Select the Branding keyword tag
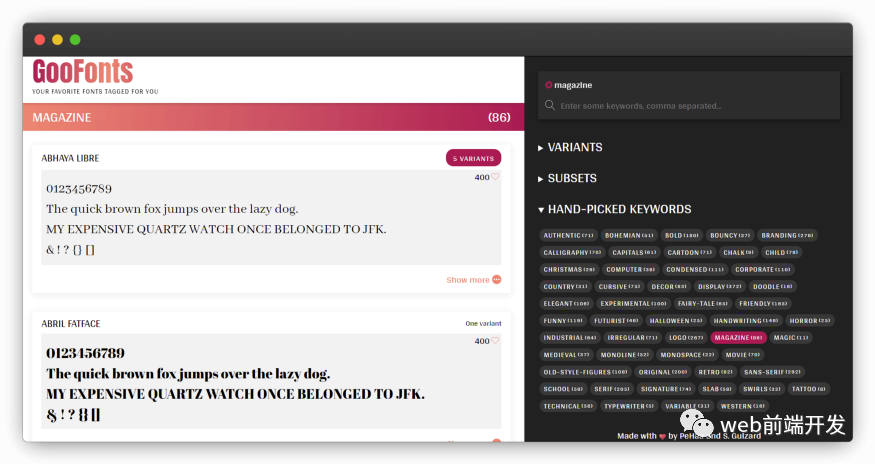 787,235
